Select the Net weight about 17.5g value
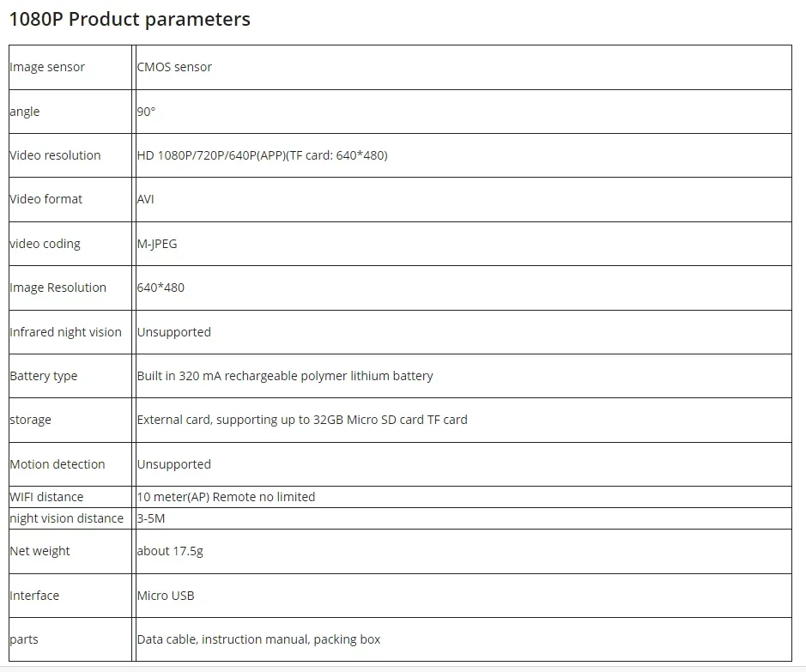This screenshot has height=672, width=806. (170, 551)
